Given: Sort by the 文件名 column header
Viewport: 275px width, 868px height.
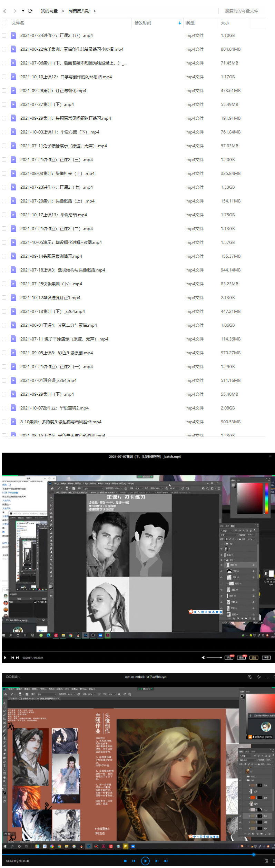Looking at the screenshot, I should [x=18, y=23].
